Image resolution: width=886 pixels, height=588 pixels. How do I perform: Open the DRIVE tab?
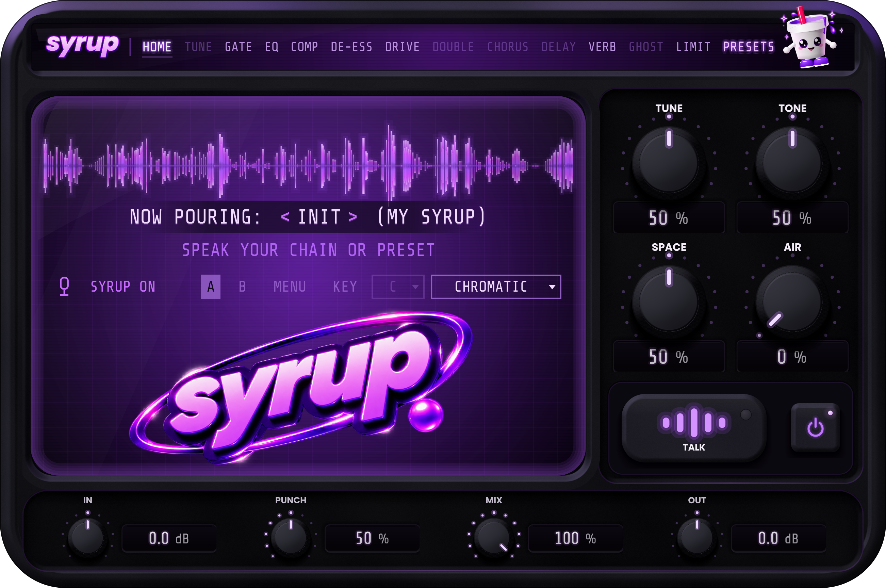[x=402, y=47]
